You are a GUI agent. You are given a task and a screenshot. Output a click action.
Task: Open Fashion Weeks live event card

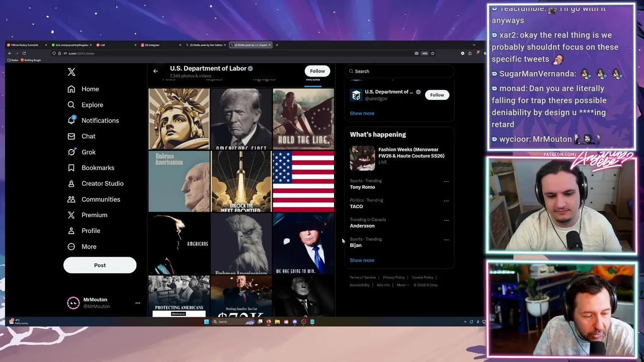pos(399,158)
